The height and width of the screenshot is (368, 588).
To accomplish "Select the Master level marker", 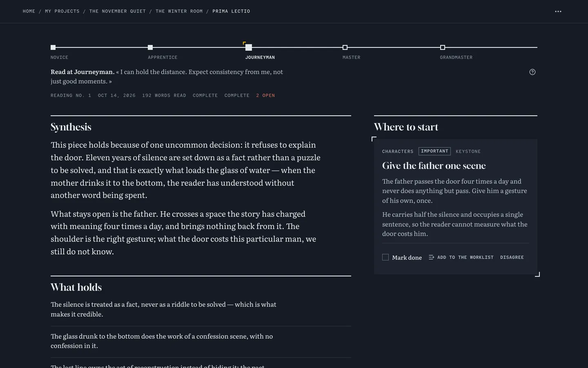I will click(345, 47).
